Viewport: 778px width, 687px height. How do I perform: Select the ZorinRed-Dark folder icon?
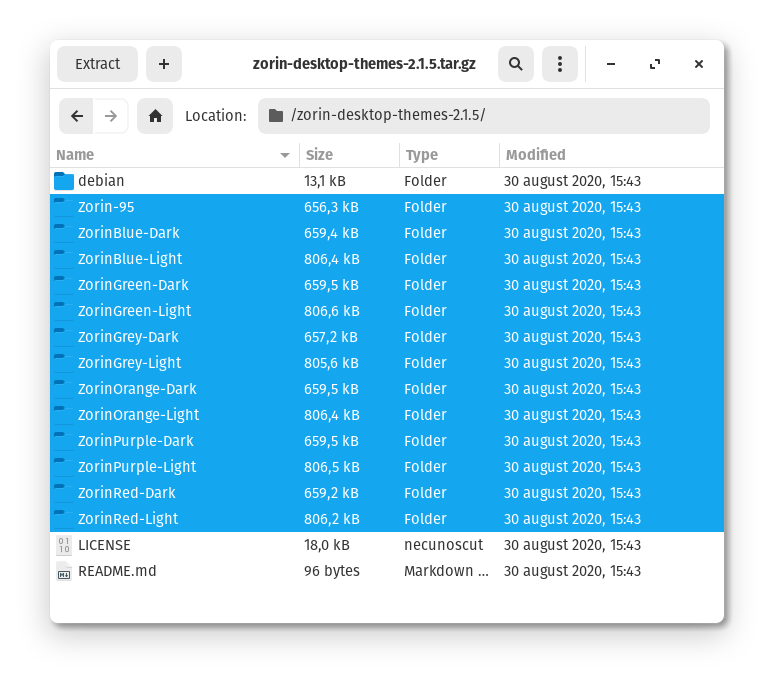pyautogui.click(x=64, y=493)
